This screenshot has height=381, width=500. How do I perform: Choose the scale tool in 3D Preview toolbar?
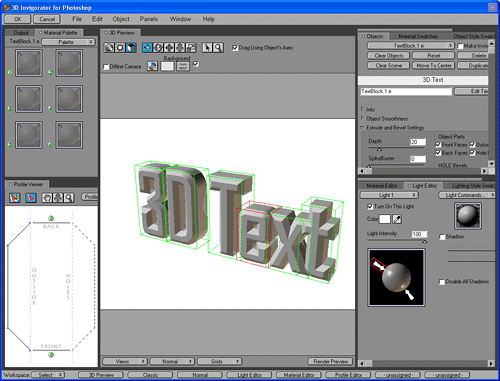tap(191, 48)
